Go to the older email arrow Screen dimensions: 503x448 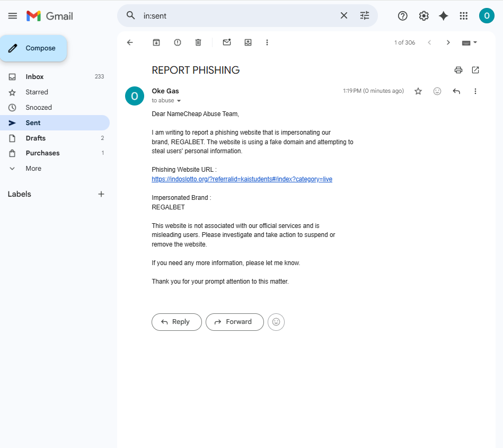(x=448, y=42)
